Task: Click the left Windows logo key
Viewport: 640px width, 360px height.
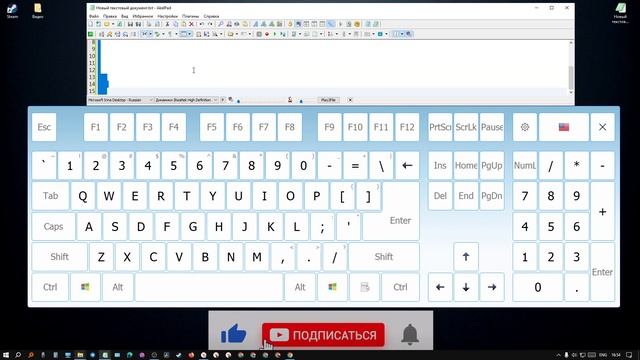Action: click(x=85, y=287)
